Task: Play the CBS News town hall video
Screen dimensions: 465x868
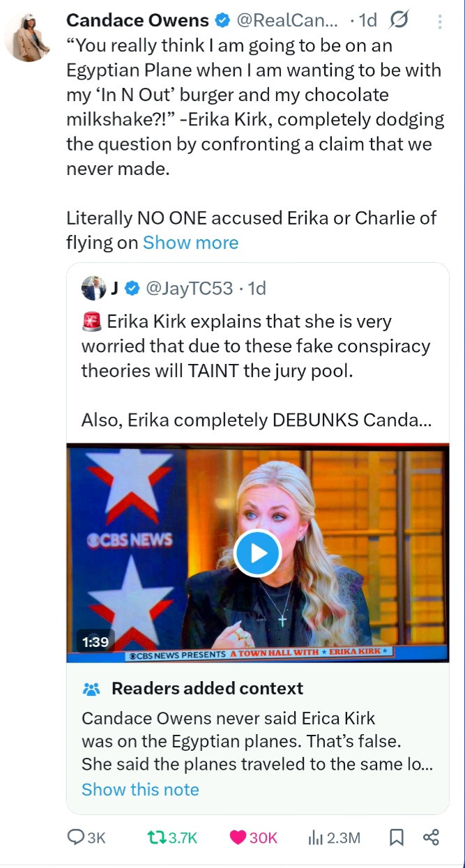Action: coord(257,553)
